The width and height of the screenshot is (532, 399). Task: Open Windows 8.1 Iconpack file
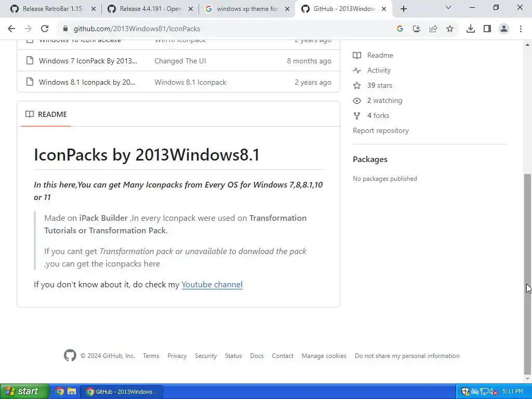coord(87,82)
